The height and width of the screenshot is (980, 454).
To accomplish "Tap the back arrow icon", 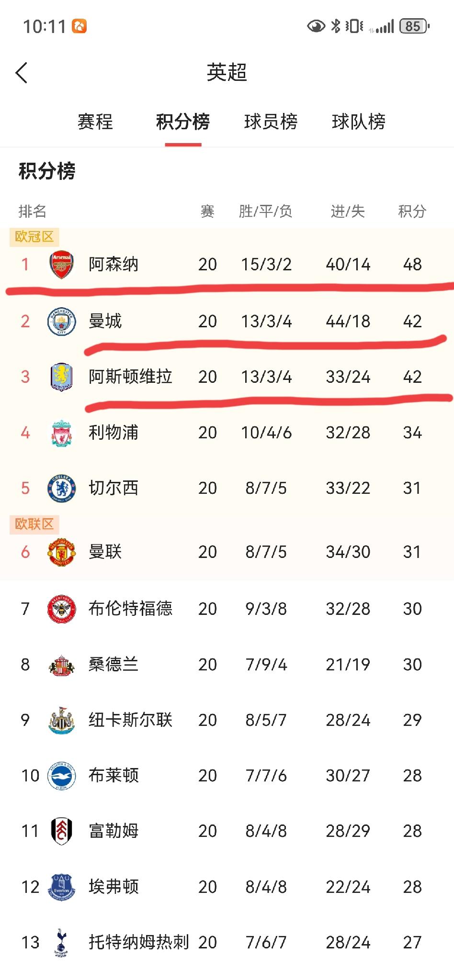I will (x=22, y=73).
